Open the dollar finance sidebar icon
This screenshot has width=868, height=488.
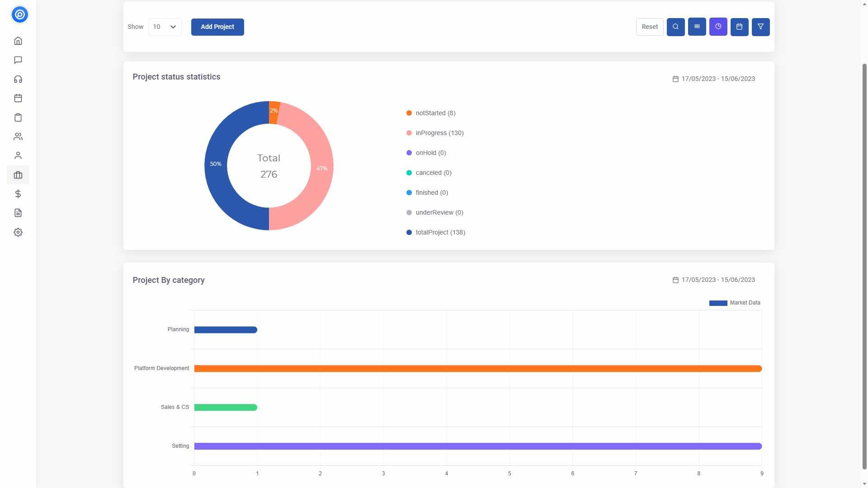[x=18, y=194]
